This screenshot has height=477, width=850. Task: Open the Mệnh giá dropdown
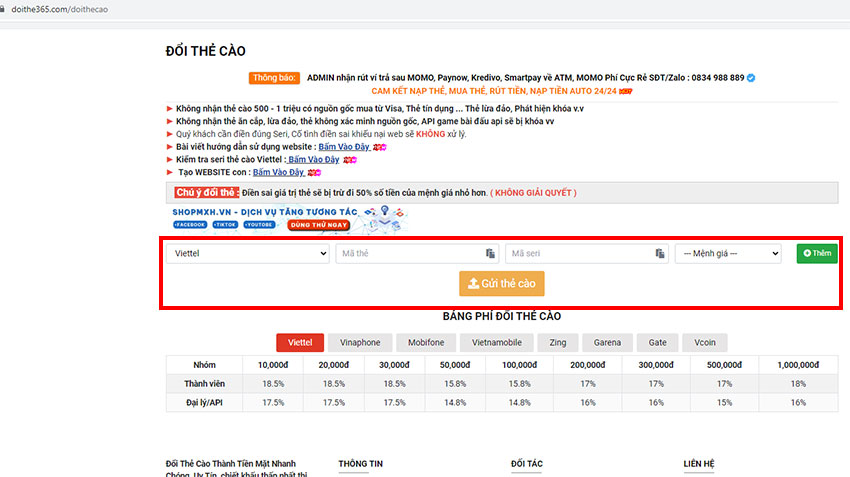(x=728, y=254)
